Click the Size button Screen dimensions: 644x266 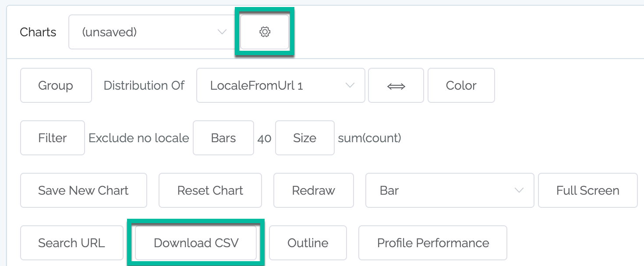coord(305,138)
